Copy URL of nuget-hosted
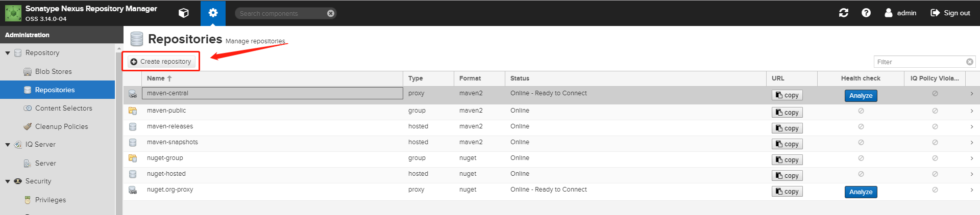Screen dimensions: 980x215 pos(787,176)
